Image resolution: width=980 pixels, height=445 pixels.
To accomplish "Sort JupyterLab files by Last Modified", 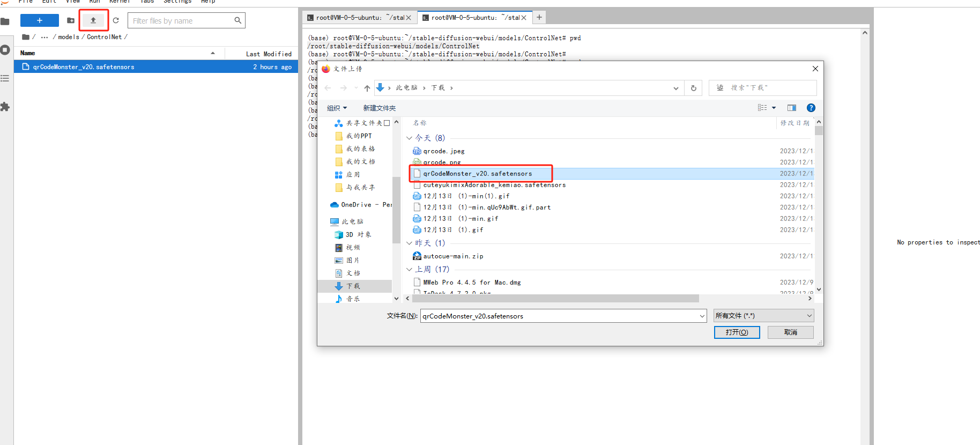I will (262, 54).
